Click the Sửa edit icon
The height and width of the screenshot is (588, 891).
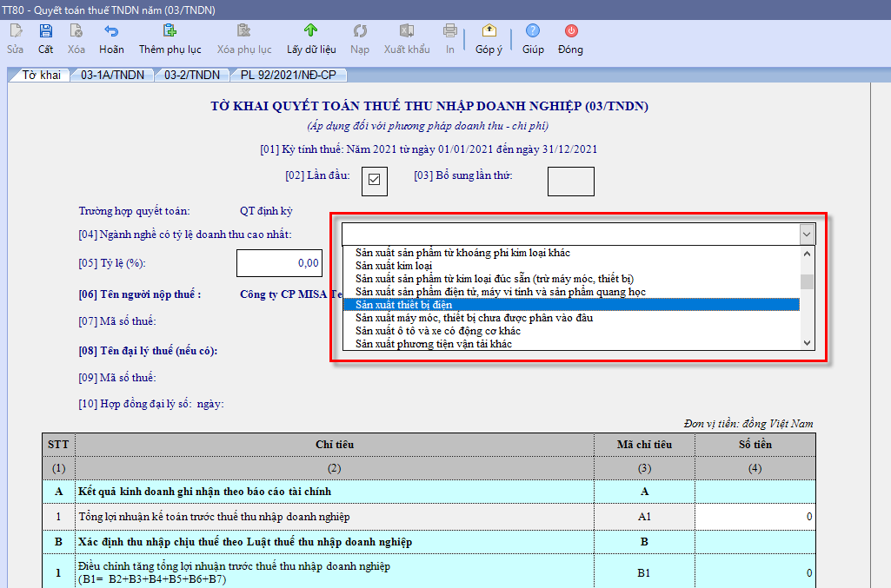[x=16, y=30]
